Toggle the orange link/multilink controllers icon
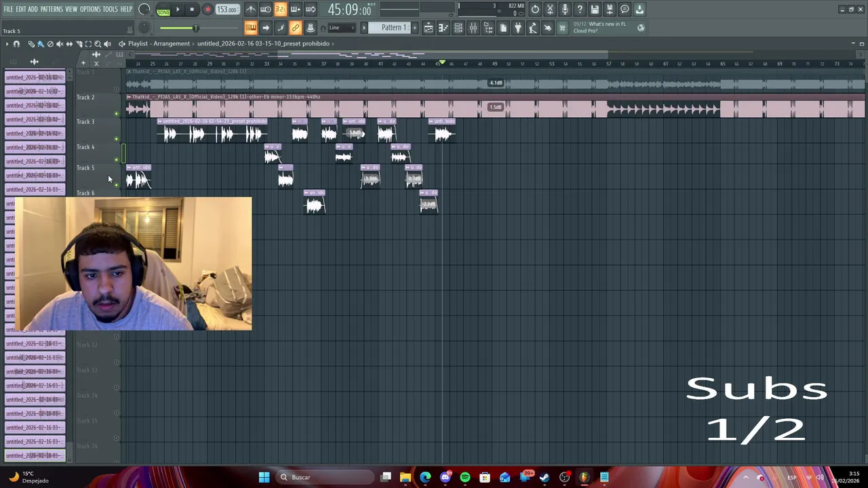Screen dimensions: 868x488 [x=296, y=28]
